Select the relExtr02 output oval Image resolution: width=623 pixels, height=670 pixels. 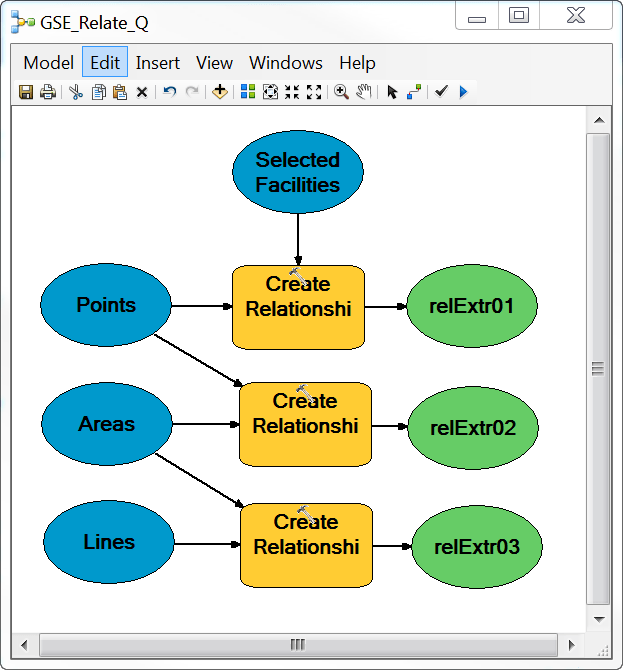coord(473,428)
